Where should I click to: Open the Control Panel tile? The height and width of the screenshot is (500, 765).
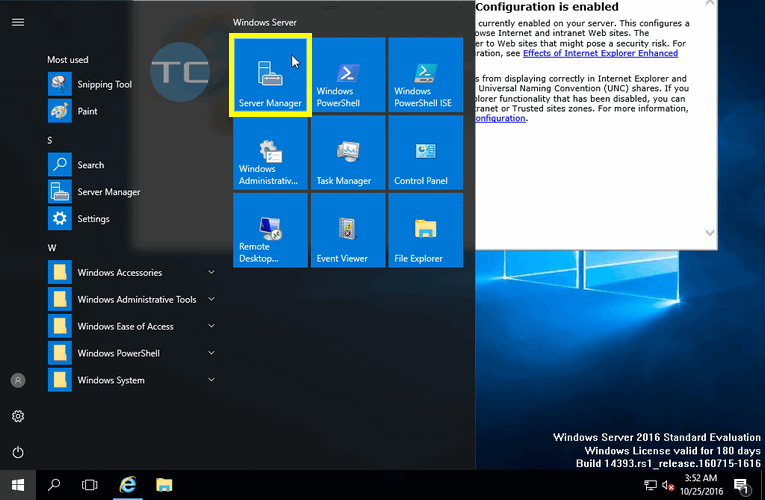(x=425, y=152)
